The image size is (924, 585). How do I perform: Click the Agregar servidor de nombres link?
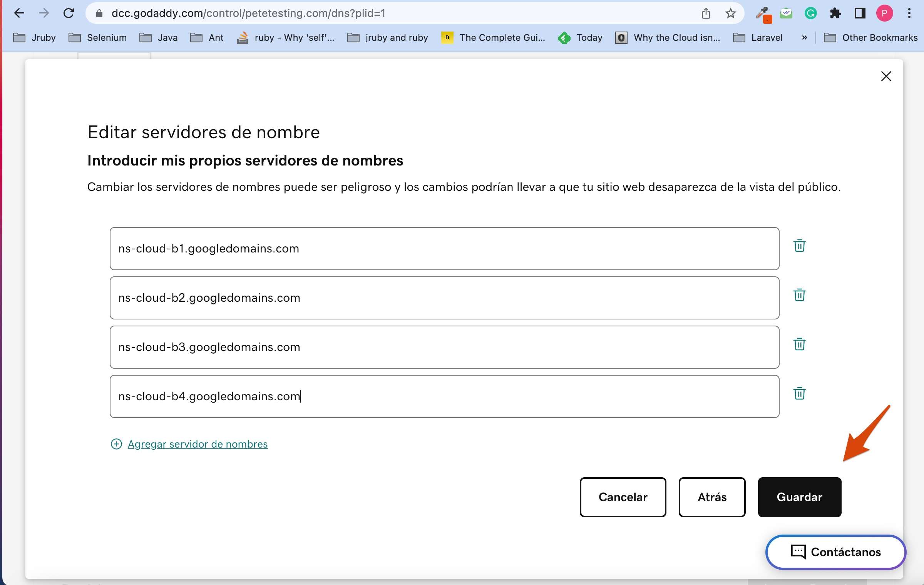click(198, 444)
